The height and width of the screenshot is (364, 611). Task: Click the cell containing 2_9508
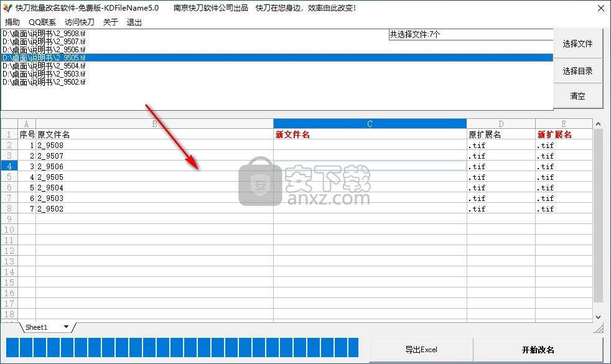pyautogui.click(x=154, y=145)
